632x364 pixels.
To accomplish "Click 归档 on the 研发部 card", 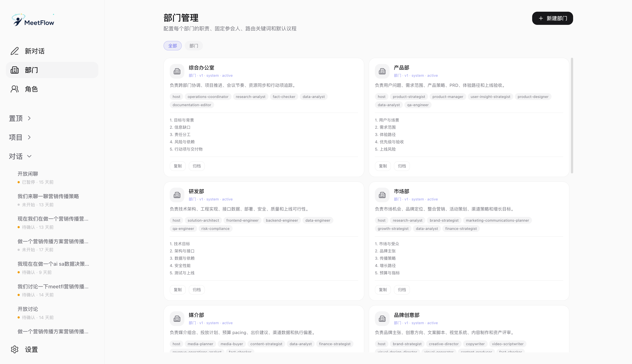I will (x=197, y=290).
